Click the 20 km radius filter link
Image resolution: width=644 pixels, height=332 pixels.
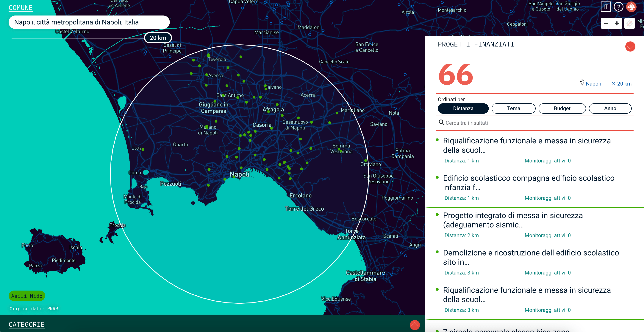point(624,84)
